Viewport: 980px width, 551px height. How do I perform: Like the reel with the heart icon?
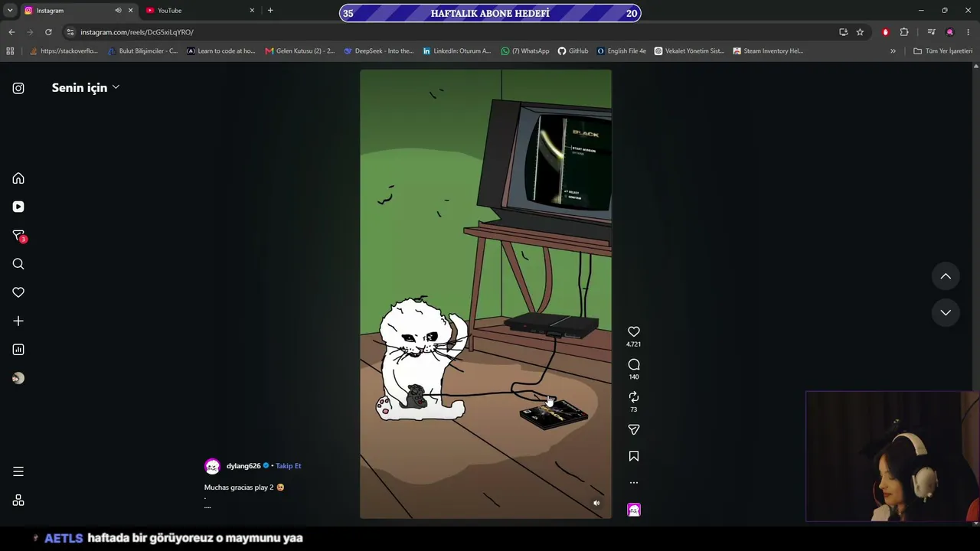[634, 332]
